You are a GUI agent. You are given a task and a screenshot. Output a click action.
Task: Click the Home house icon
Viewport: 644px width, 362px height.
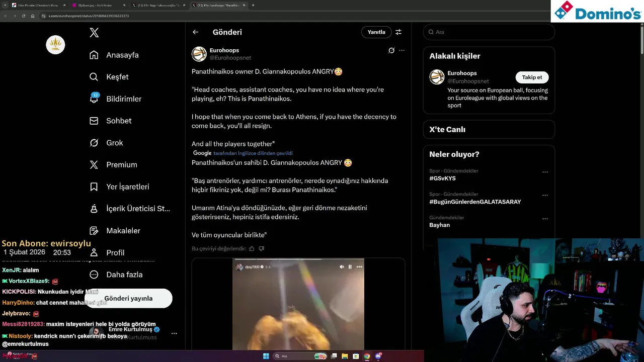[94, 55]
